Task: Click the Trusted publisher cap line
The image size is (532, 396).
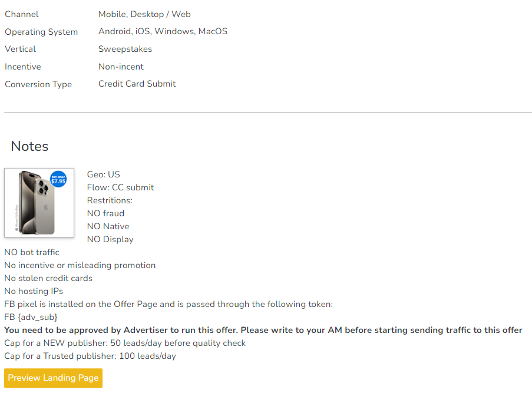Action: tap(90, 356)
